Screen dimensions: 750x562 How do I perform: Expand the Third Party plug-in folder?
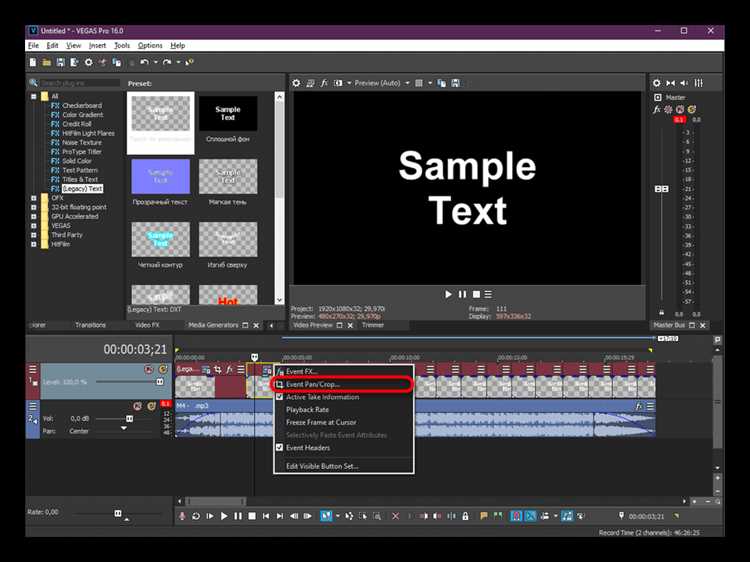pyautogui.click(x=33, y=235)
